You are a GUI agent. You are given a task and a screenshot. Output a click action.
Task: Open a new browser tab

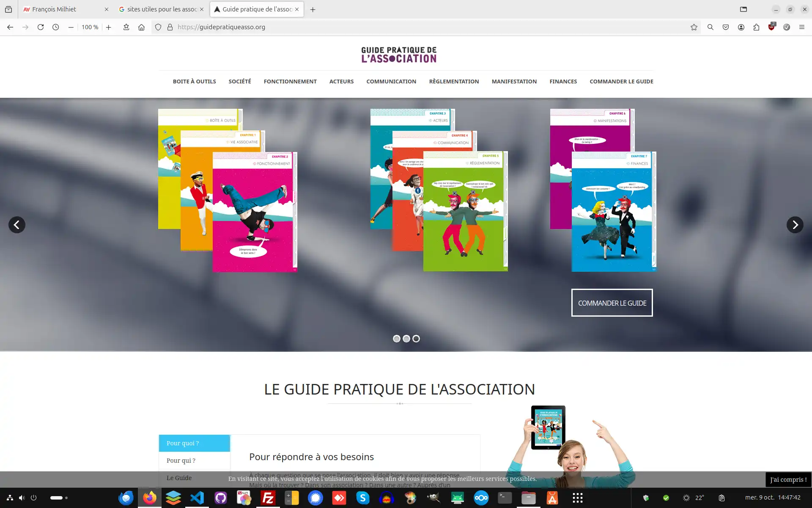click(313, 9)
